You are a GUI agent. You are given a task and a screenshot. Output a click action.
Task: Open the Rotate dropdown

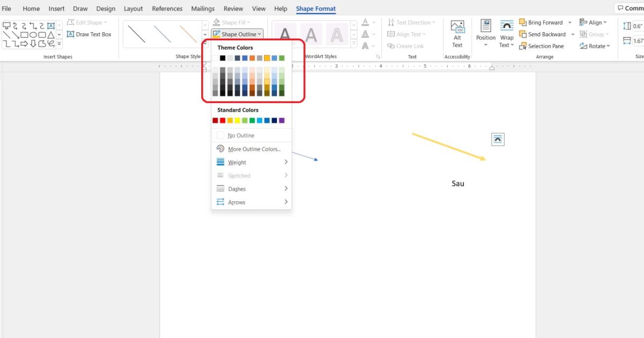pyautogui.click(x=595, y=46)
